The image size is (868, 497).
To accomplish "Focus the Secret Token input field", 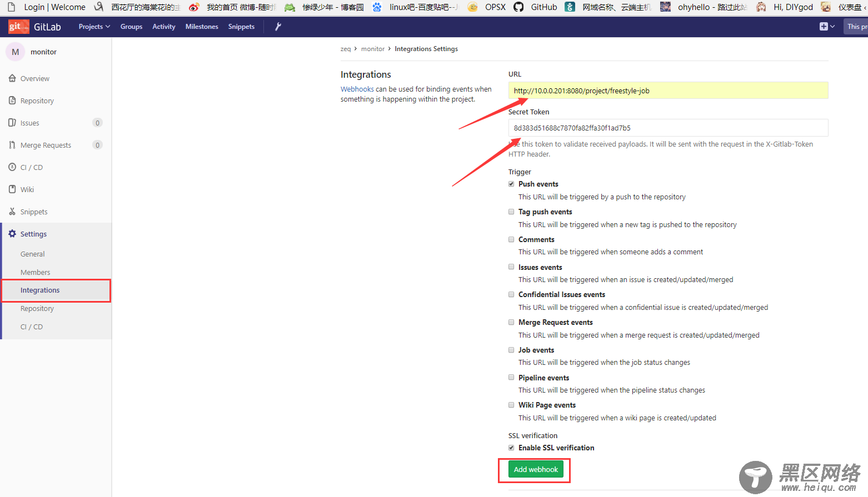I will (668, 128).
